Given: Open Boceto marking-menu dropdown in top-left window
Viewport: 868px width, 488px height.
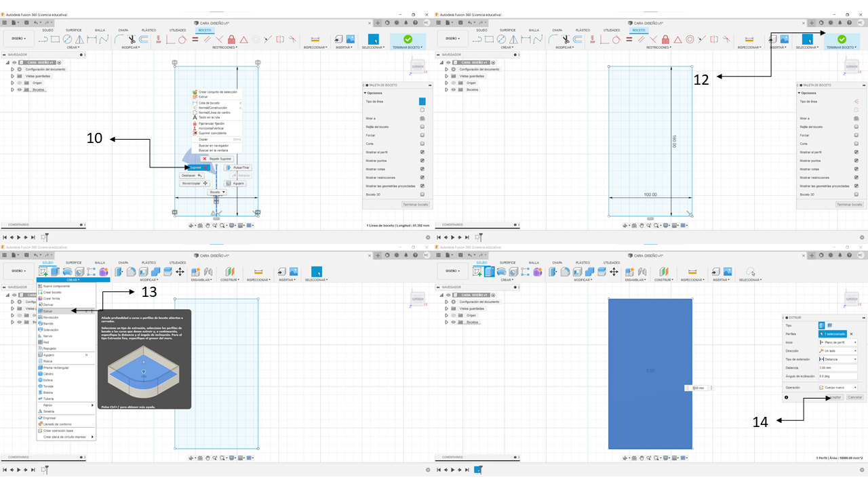Looking at the screenshot, I should click(x=218, y=192).
